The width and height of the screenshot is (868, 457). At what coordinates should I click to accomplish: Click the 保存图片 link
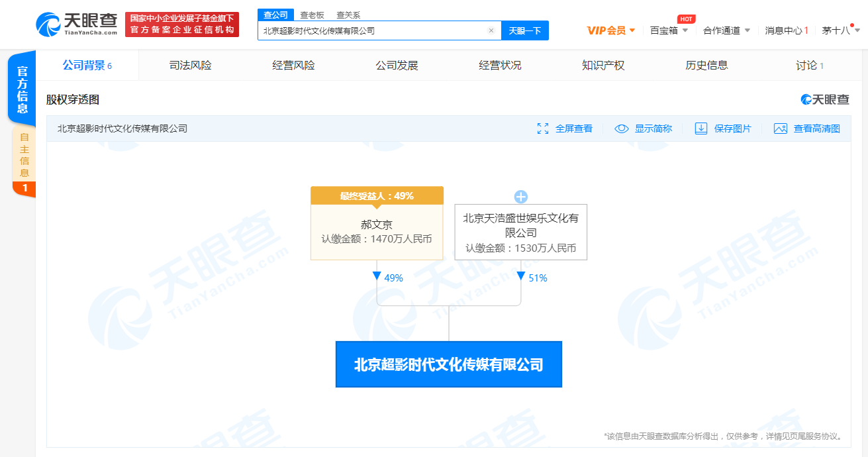click(x=733, y=128)
